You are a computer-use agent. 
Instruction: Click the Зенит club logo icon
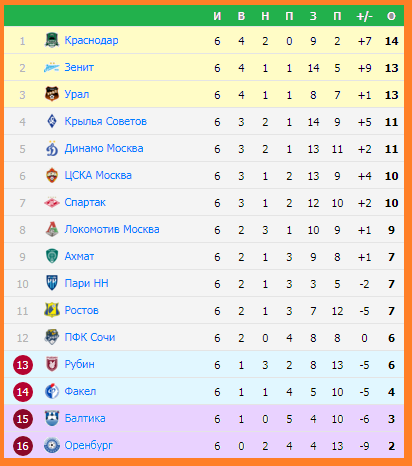(52, 67)
